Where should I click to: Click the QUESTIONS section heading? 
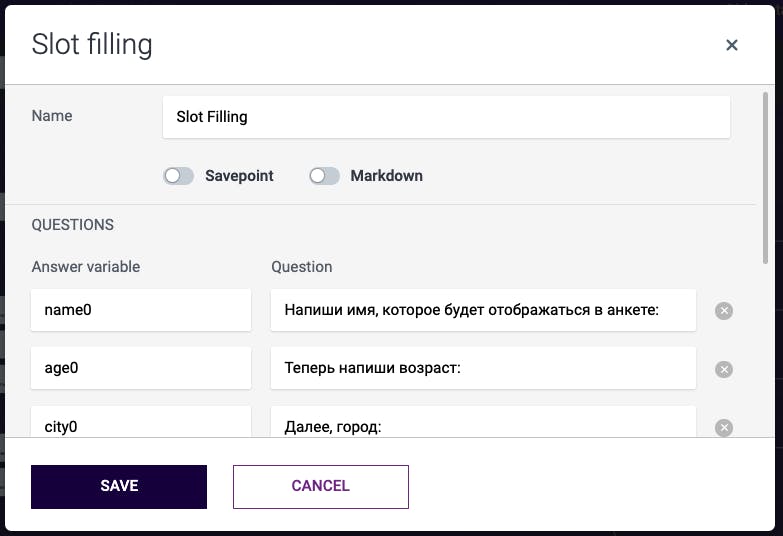click(73, 225)
